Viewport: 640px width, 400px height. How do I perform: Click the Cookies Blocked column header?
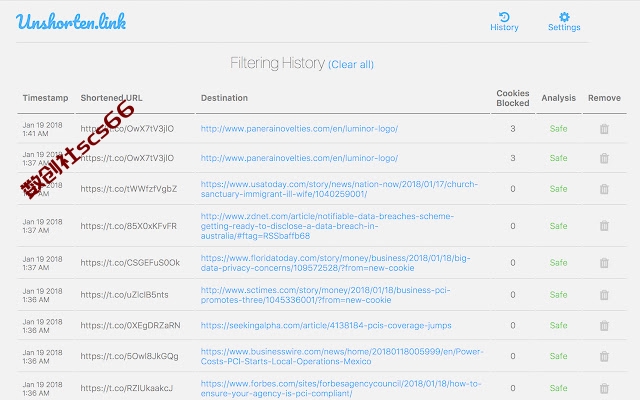pos(513,98)
